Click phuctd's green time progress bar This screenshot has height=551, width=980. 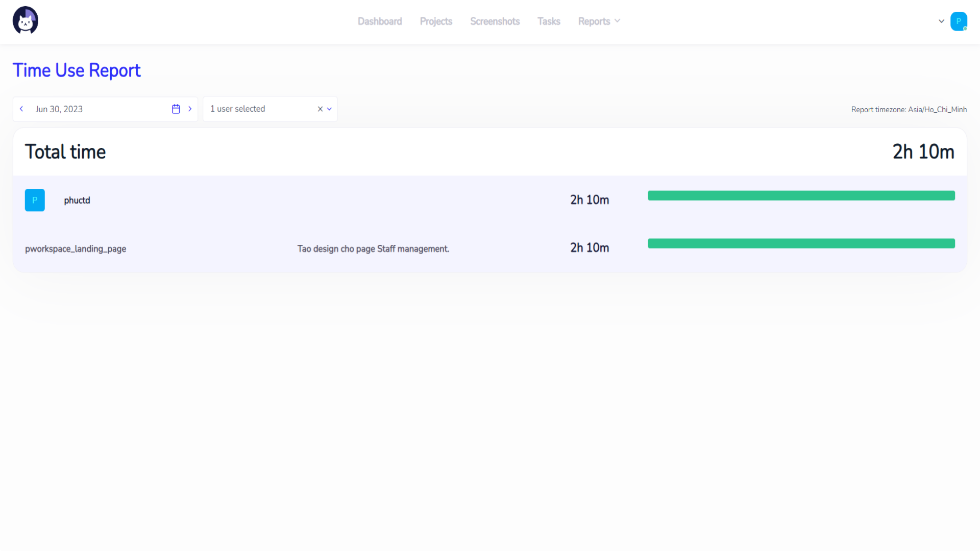click(x=801, y=196)
